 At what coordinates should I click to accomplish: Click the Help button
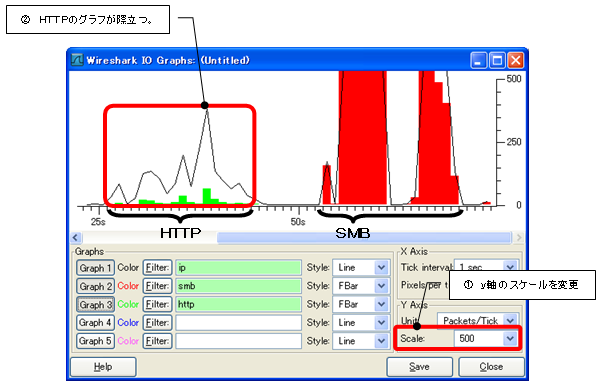pyautogui.click(x=103, y=367)
